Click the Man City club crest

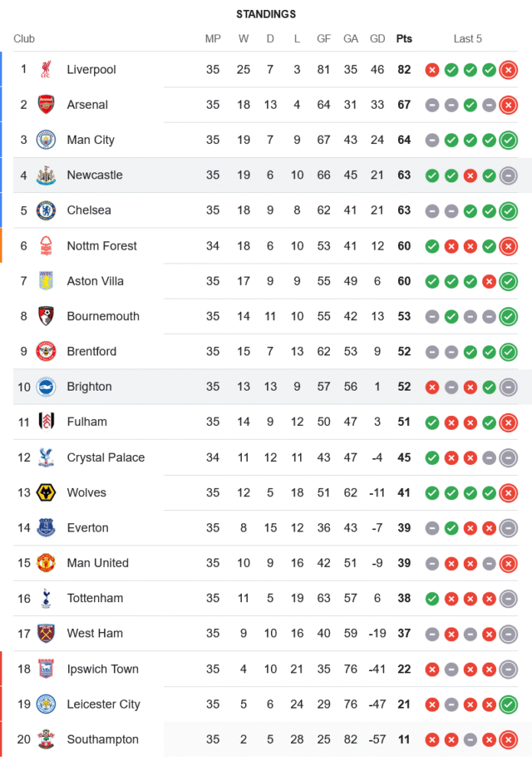(x=46, y=140)
